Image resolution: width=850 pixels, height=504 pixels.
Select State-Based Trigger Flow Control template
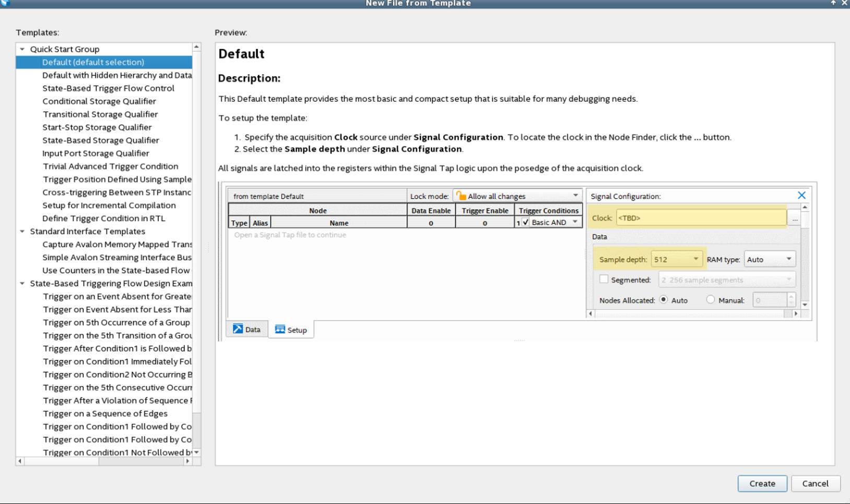pos(108,88)
